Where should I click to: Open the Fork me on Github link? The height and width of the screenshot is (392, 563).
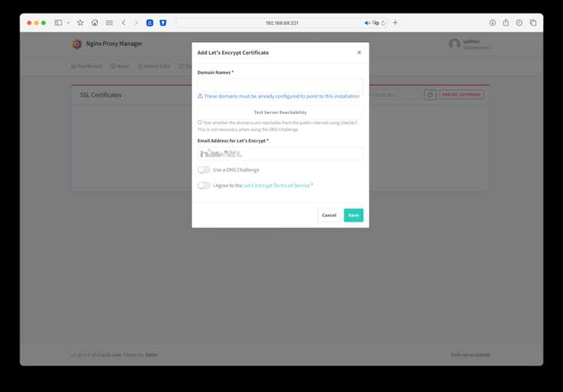[x=471, y=354]
